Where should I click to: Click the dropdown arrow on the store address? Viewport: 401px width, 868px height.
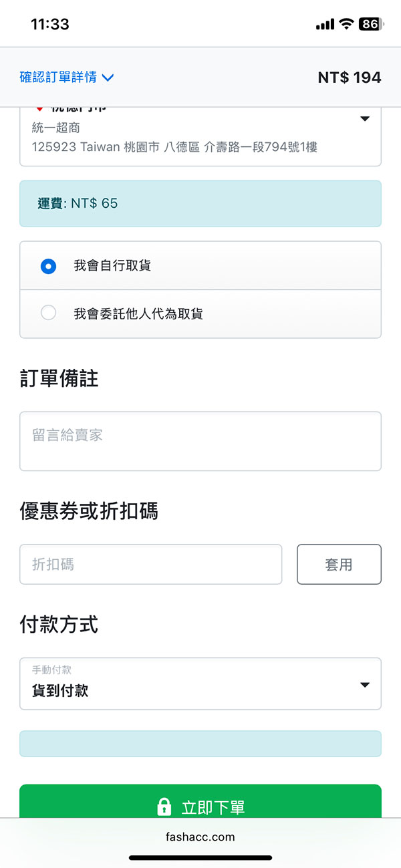pyautogui.click(x=365, y=119)
